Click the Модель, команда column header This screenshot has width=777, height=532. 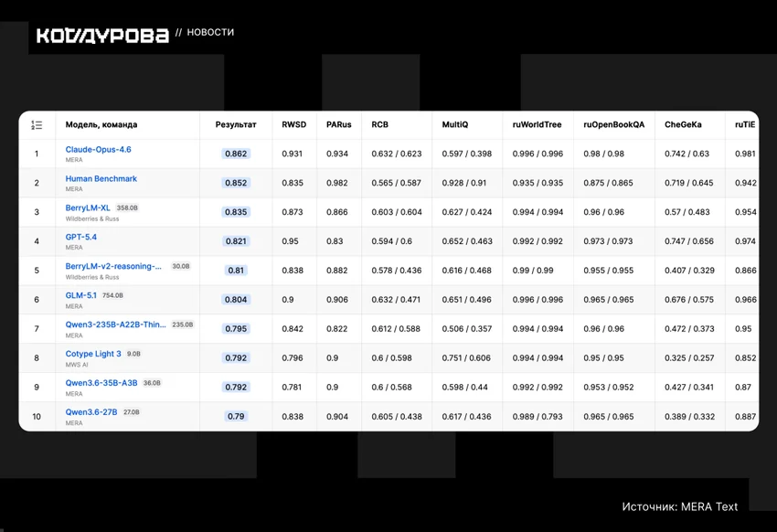point(101,125)
